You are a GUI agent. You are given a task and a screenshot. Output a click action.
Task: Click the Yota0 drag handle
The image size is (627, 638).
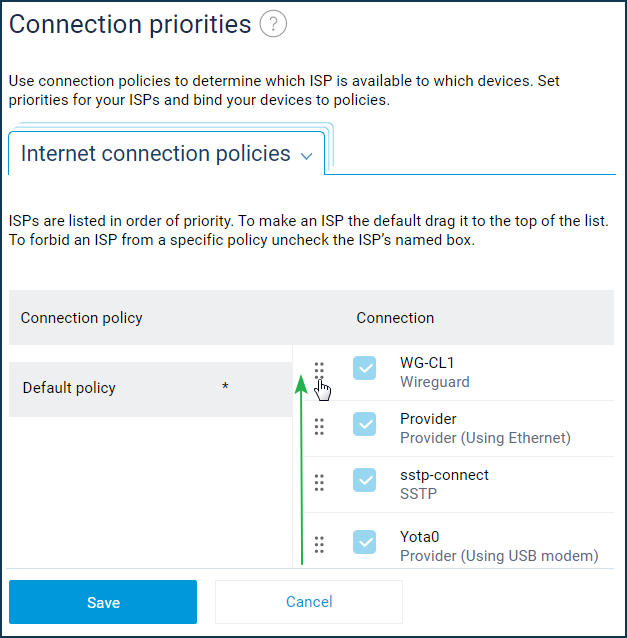319,545
